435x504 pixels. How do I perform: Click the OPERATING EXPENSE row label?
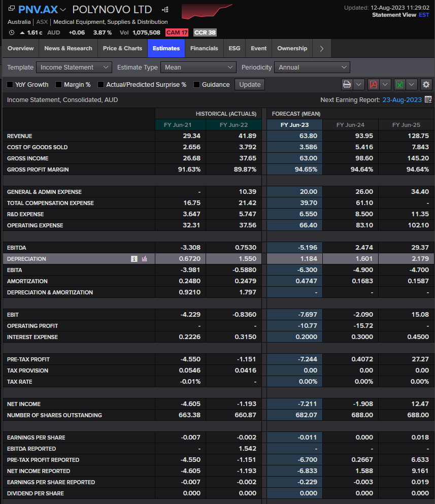[35, 225]
